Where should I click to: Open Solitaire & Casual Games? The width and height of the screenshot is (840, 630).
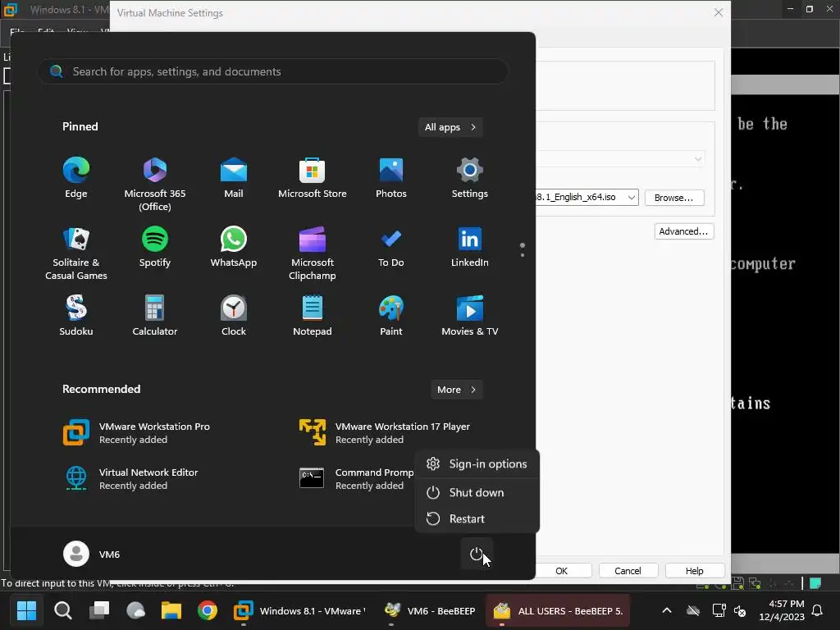[x=76, y=253]
